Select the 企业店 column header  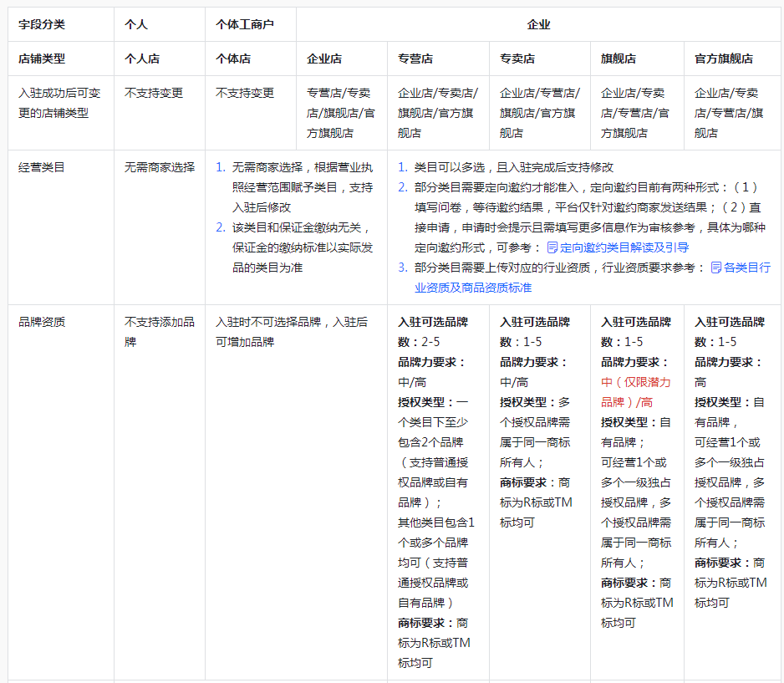(x=326, y=59)
